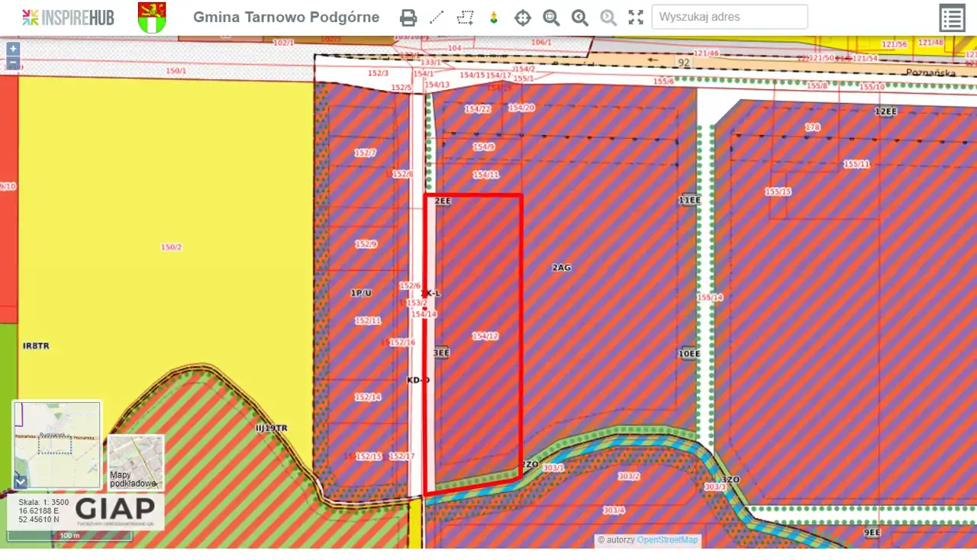Collapse the overview minimap with chevron
This screenshot has height=560, width=977.
point(21,481)
